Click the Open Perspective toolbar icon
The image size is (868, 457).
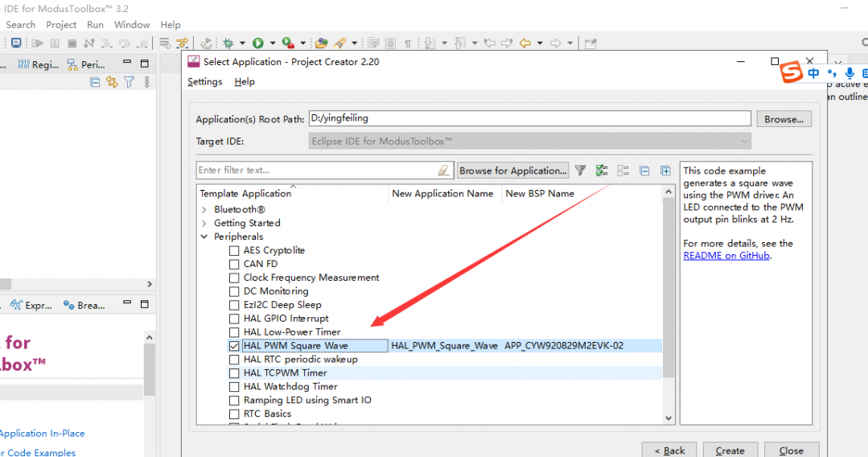click(x=590, y=43)
